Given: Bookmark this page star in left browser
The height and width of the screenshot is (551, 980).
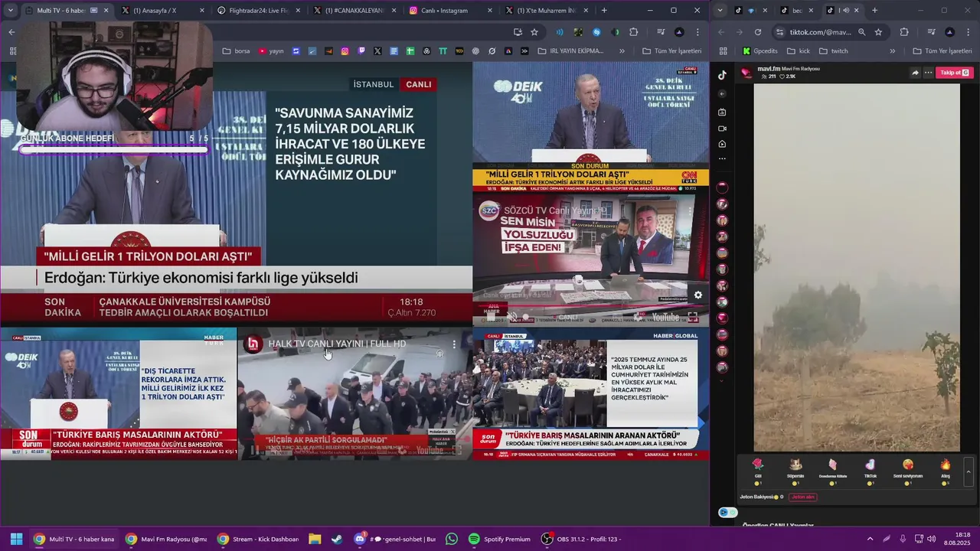Looking at the screenshot, I should pos(534,32).
